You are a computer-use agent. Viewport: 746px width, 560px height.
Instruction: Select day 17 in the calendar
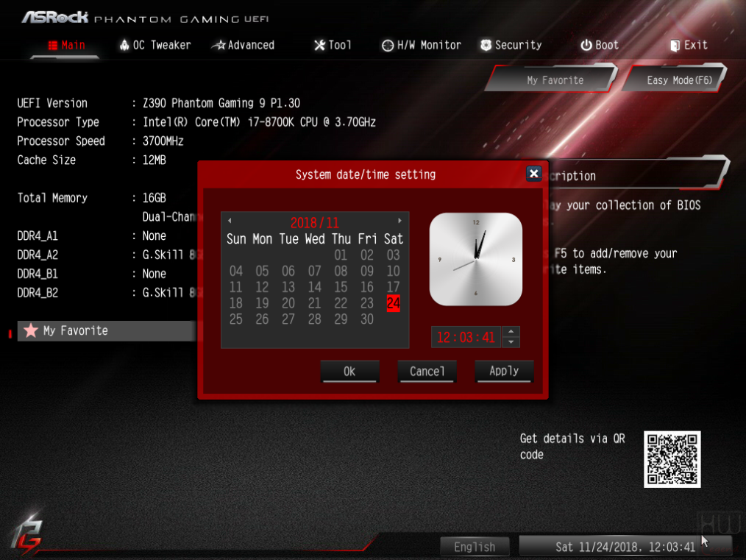point(393,287)
